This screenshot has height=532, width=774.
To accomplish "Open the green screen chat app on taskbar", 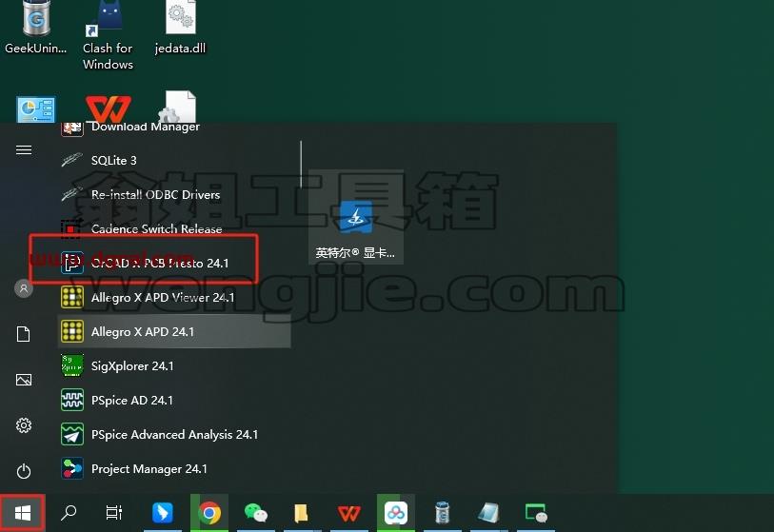I will [536, 513].
